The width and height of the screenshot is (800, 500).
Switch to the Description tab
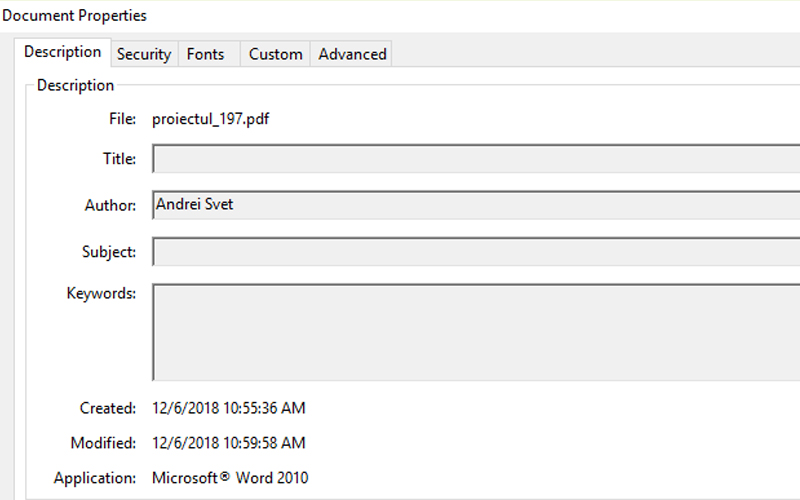click(x=62, y=52)
